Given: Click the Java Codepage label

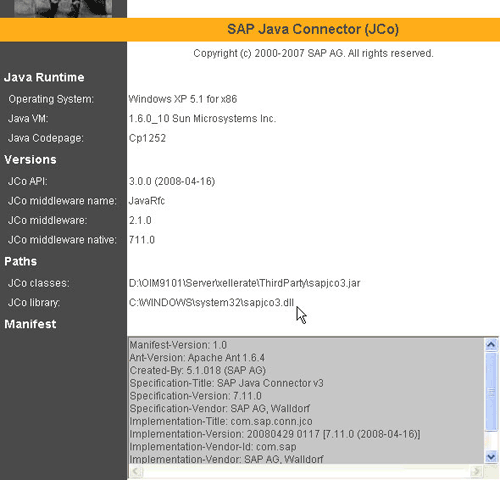Looking at the screenshot, I should [46, 138].
